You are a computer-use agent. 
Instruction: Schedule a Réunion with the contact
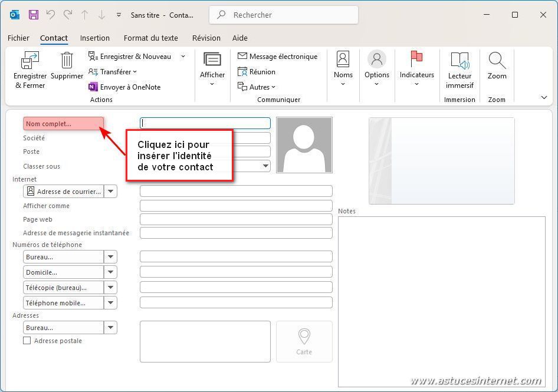coord(257,72)
